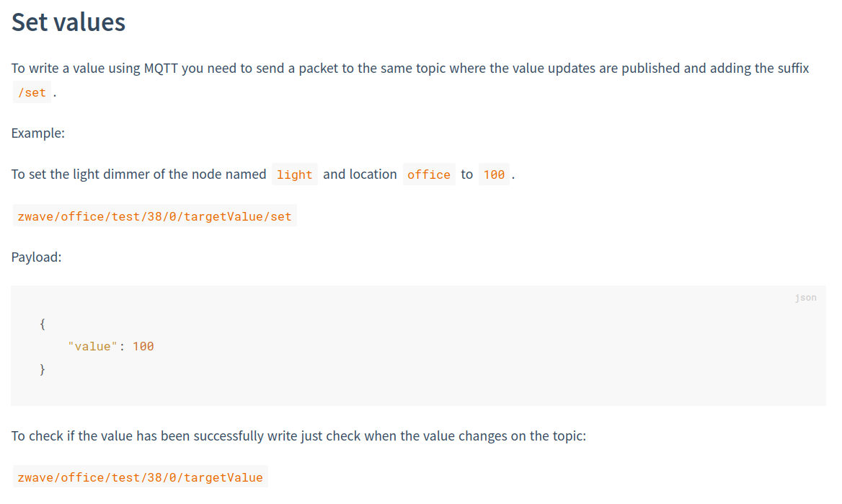Click the "json" language label in code block

[805, 298]
